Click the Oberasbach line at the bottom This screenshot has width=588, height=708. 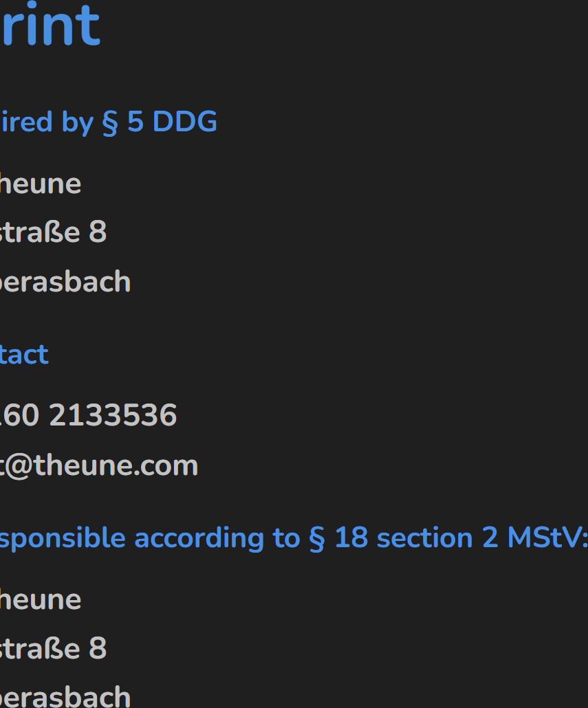tap(65, 697)
